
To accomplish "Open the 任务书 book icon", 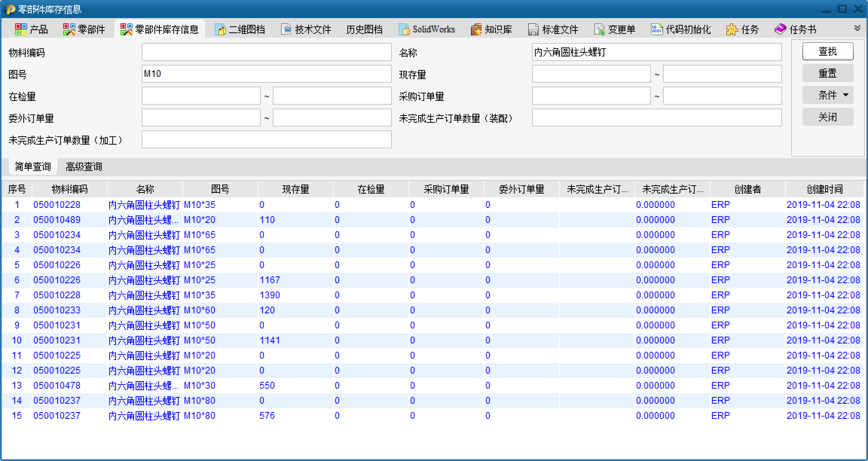I will (x=780, y=29).
